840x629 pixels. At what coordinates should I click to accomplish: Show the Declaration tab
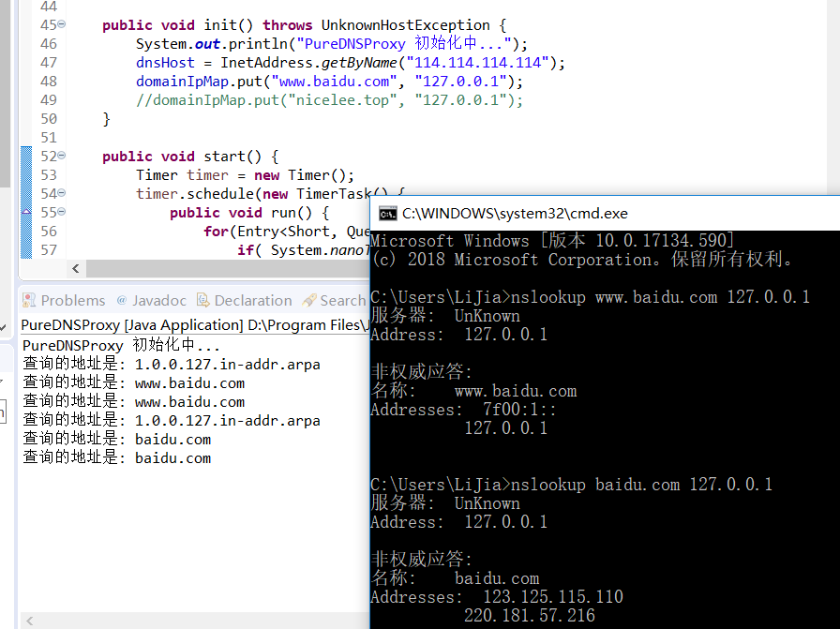[252, 301]
